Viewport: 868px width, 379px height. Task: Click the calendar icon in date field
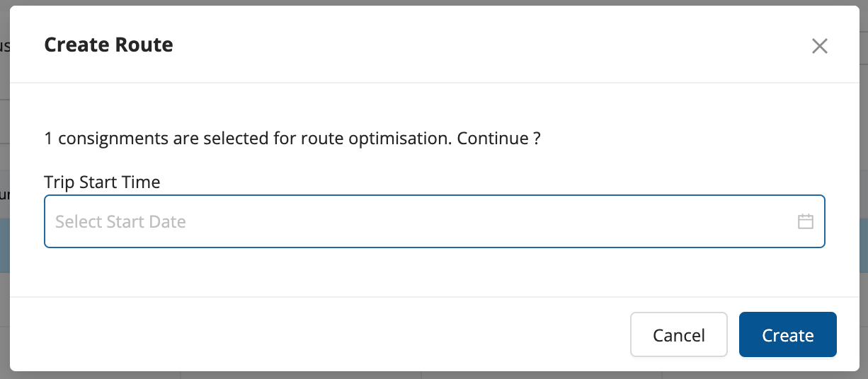[x=805, y=221]
